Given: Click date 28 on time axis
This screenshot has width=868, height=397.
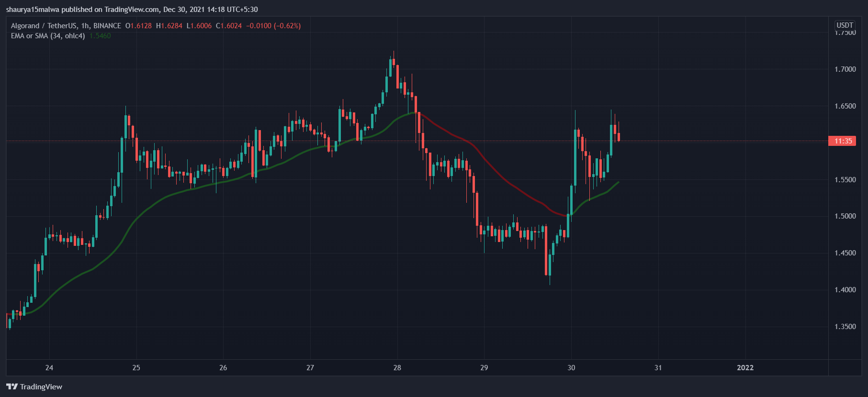Looking at the screenshot, I should [397, 368].
